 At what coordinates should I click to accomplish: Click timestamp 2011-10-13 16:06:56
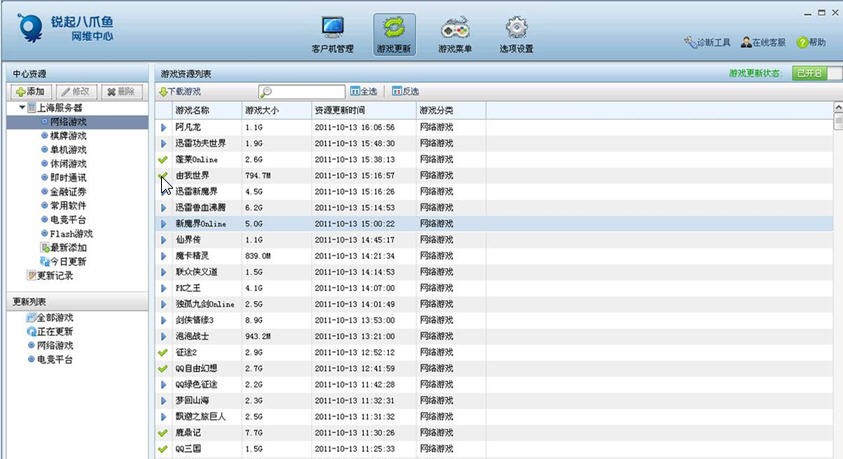coord(355,127)
